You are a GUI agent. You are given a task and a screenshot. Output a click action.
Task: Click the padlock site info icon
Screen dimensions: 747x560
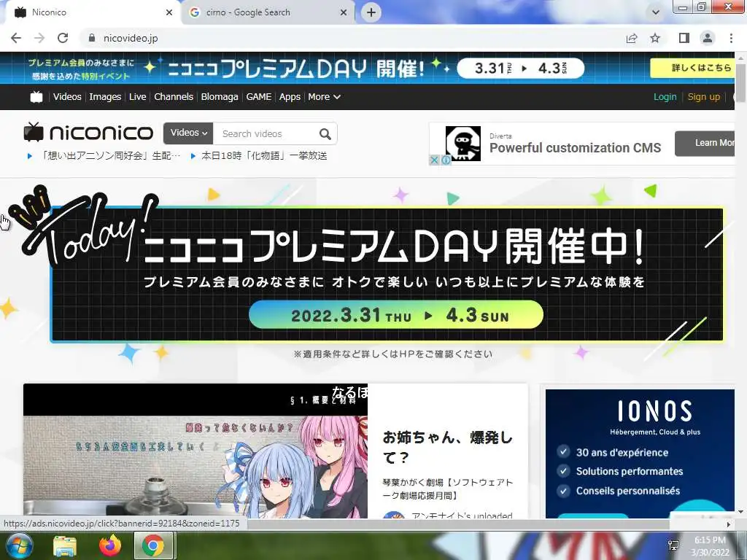(x=92, y=38)
